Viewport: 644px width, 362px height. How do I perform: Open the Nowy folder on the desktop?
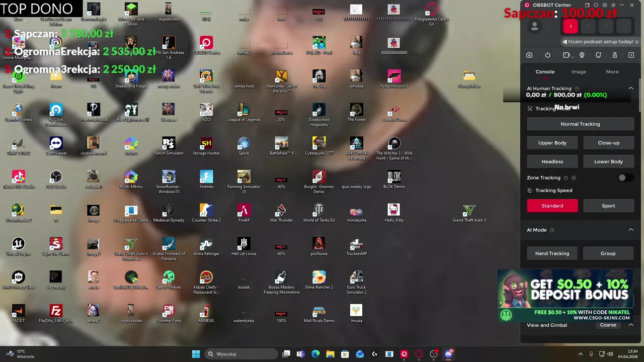pyautogui.click(x=469, y=79)
